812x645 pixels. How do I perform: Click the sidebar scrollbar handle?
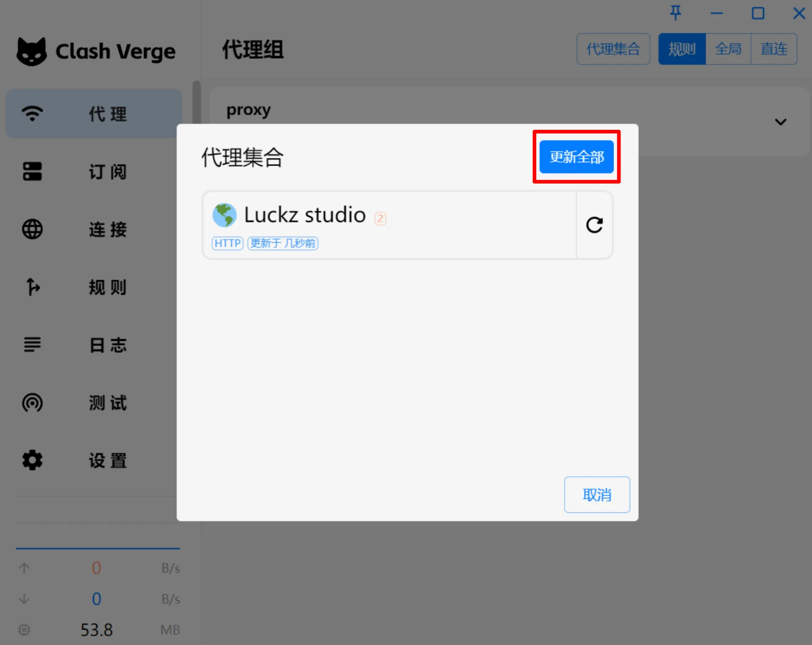click(x=196, y=102)
